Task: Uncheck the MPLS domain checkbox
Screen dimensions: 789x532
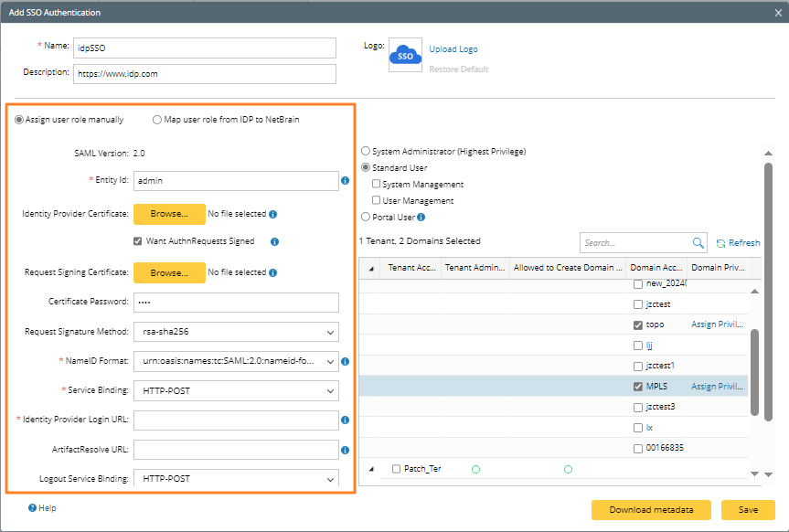Action: click(638, 387)
